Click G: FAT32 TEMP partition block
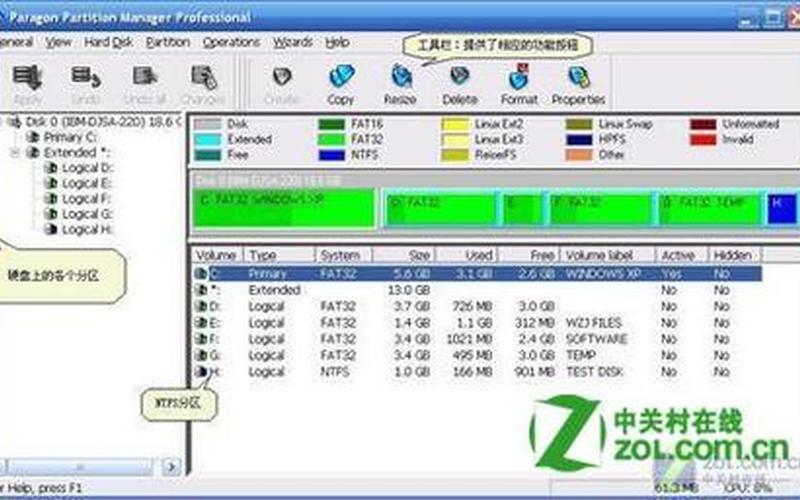Image resolution: width=800 pixels, height=500 pixels. [710, 209]
